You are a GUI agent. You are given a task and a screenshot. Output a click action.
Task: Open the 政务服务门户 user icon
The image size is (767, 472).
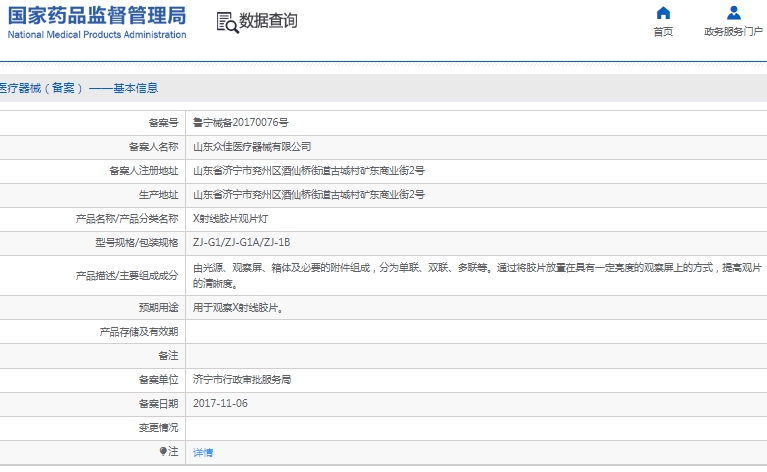[x=733, y=13]
